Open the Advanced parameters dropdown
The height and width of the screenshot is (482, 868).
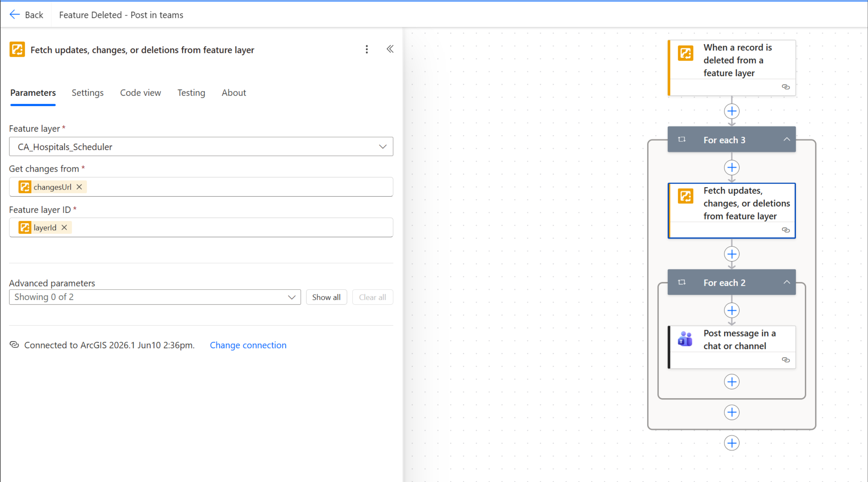[x=155, y=297]
